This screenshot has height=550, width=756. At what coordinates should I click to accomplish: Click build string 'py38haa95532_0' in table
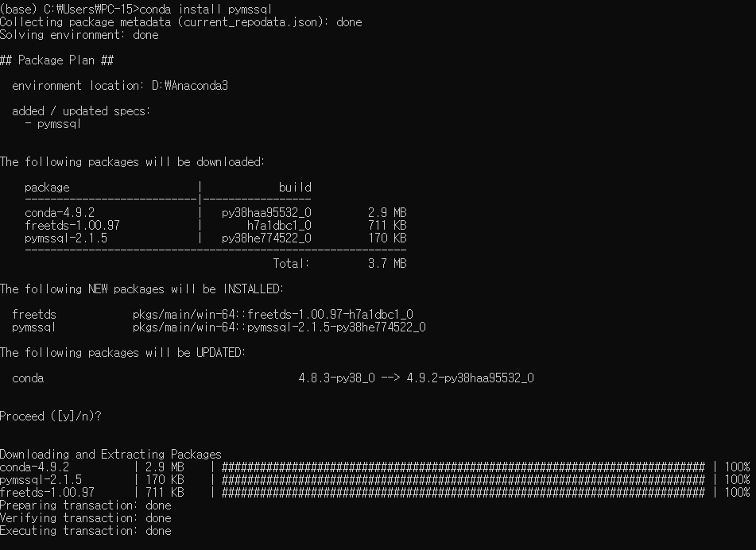(266, 212)
